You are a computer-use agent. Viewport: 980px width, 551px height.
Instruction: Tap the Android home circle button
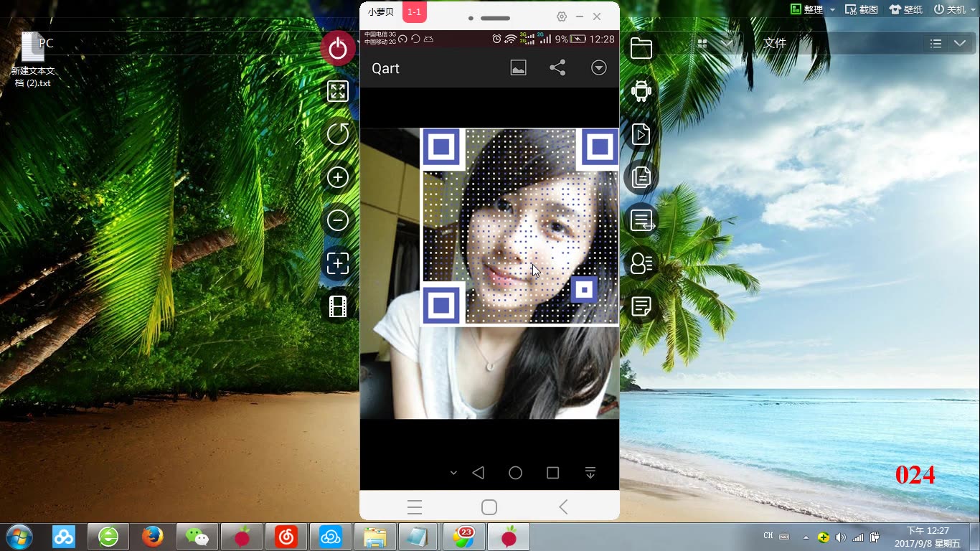(515, 473)
